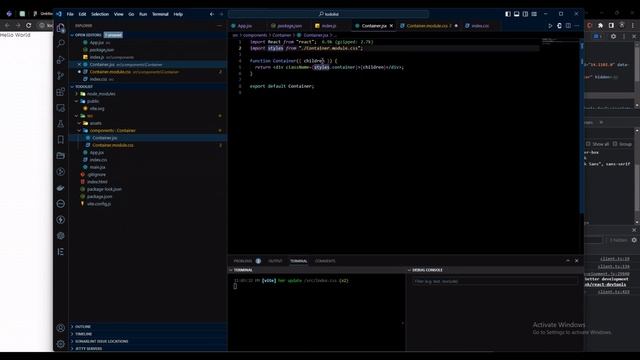Open the Thunder Client lightning view

pos(61,220)
